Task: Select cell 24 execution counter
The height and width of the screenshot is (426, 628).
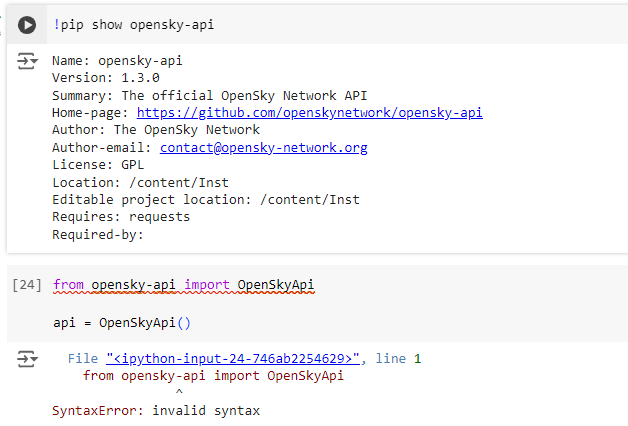Action: coord(27,285)
